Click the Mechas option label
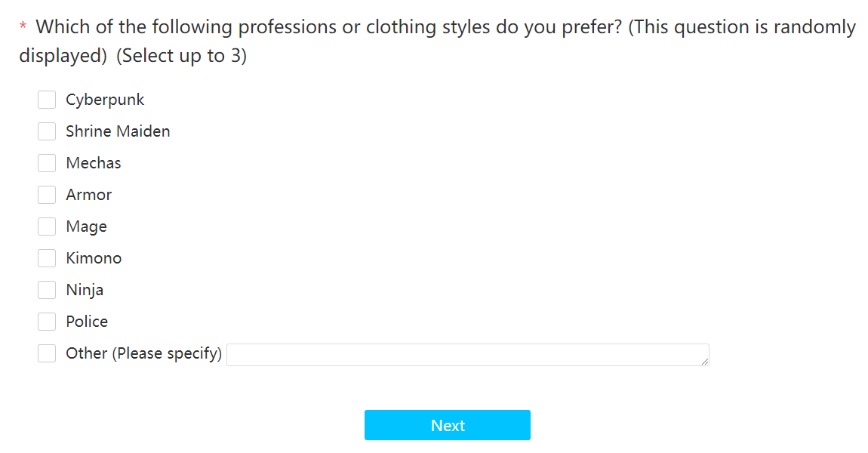868x453 pixels. [x=94, y=163]
